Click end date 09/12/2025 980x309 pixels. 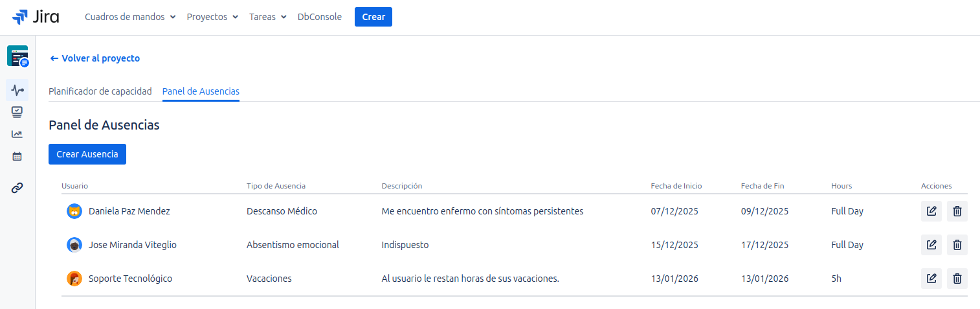point(765,211)
